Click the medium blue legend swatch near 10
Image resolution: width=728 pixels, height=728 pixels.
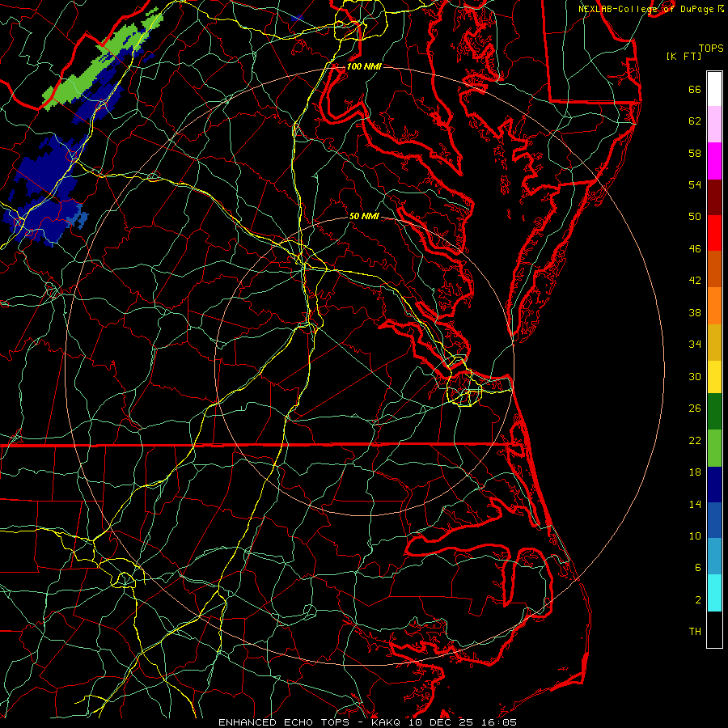click(714, 520)
